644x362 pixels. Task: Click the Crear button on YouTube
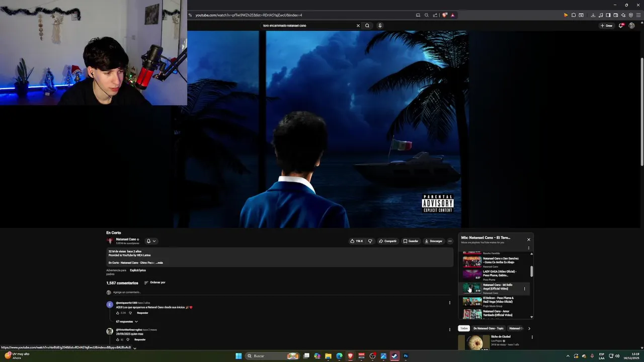pyautogui.click(x=606, y=26)
